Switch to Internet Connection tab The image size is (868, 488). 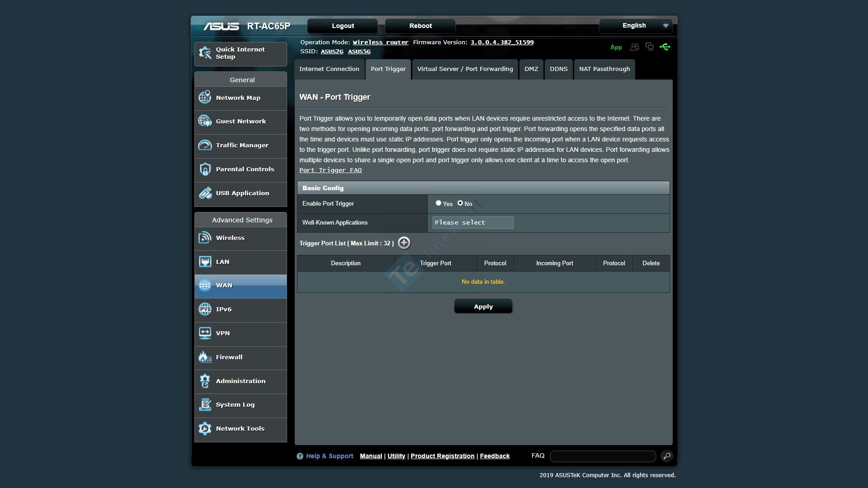[329, 69]
